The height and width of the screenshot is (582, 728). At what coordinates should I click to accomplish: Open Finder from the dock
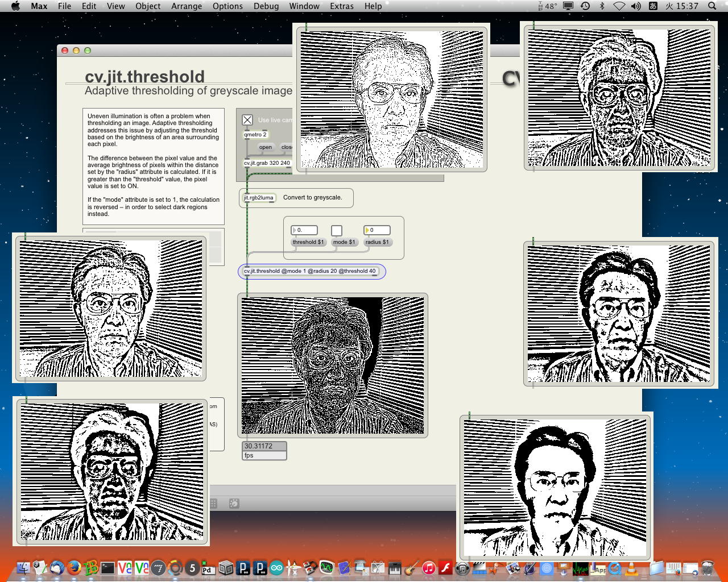(x=24, y=567)
